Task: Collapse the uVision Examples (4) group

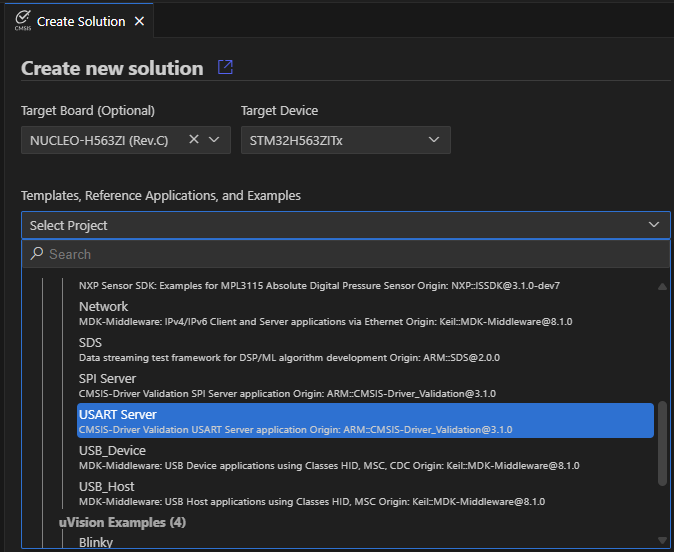Action: 122,522
